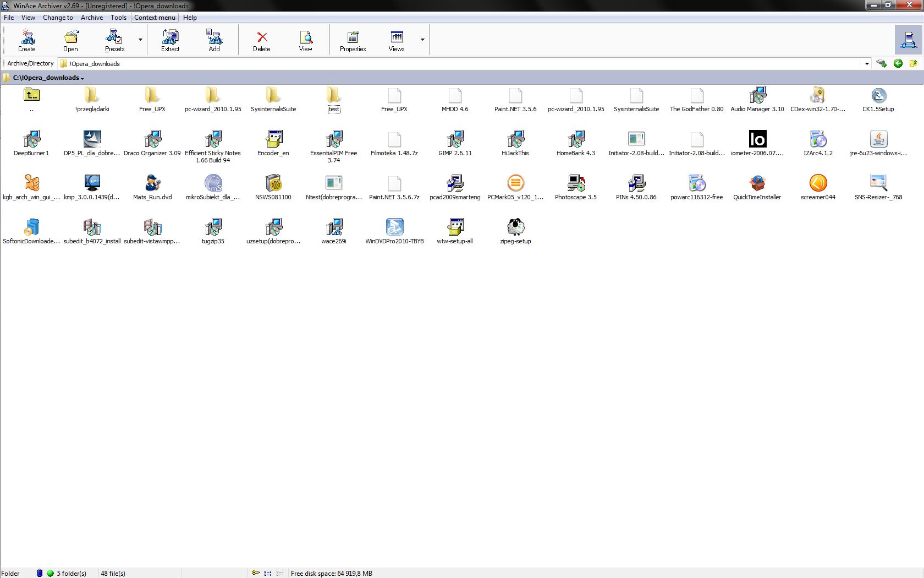Select the PCMark05_v120 file

click(x=515, y=187)
